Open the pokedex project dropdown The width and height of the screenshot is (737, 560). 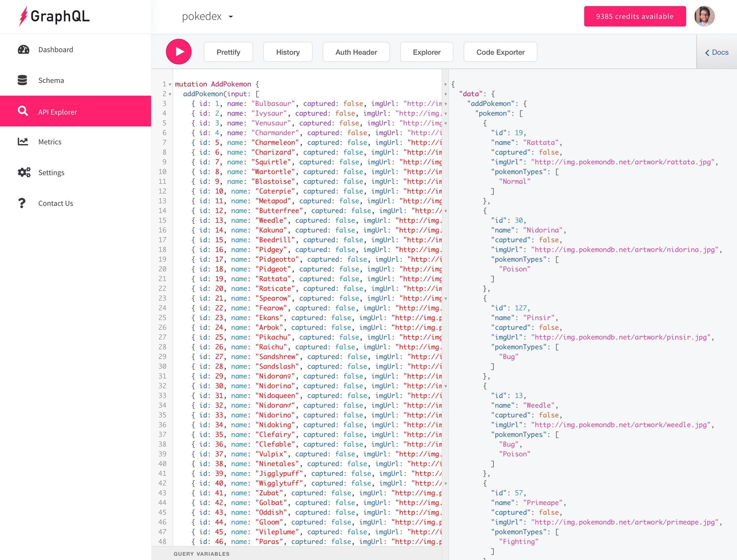208,16
